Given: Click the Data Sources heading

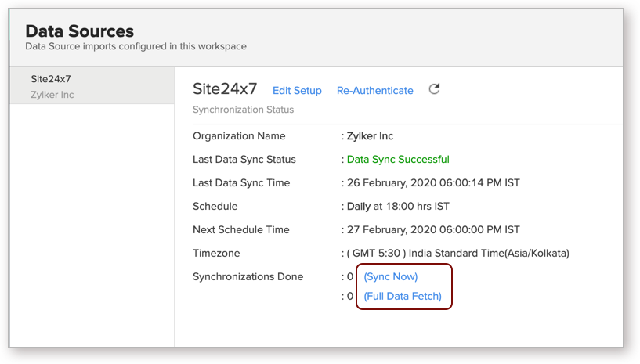Looking at the screenshot, I should [x=80, y=31].
